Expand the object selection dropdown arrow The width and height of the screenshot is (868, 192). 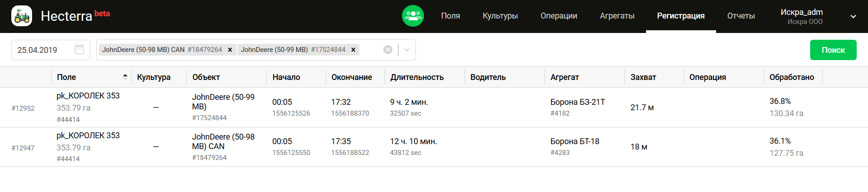pos(407,50)
